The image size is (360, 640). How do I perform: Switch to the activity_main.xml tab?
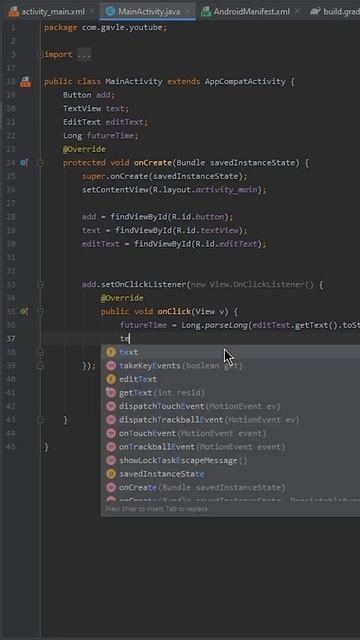(53, 11)
